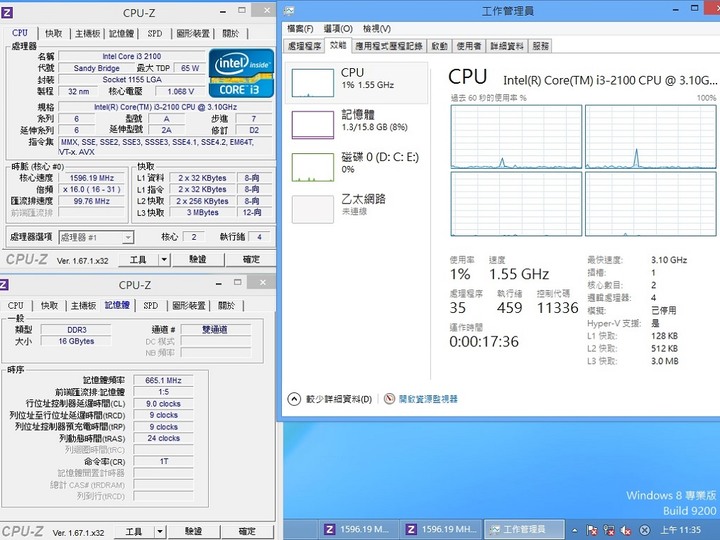Viewport: 720px width, 540px height.
Task: Click taskbar clock showing 11:35
Action: click(x=681, y=530)
